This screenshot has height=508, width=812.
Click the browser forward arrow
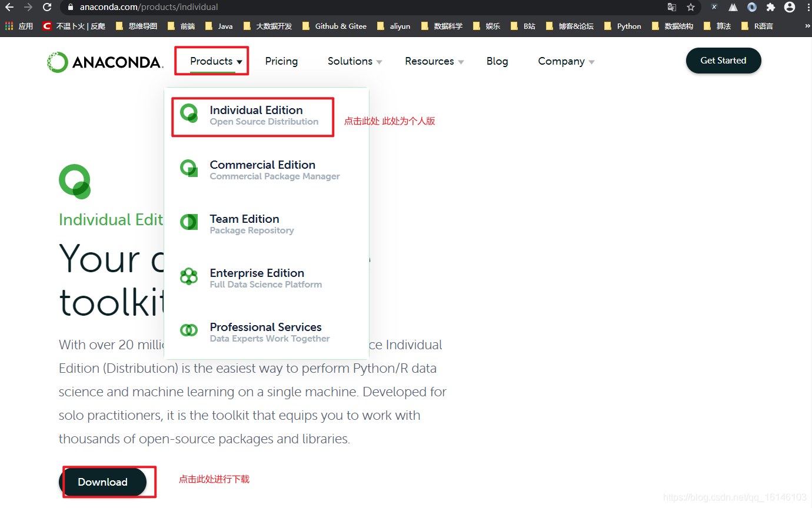[x=28, y=7]
